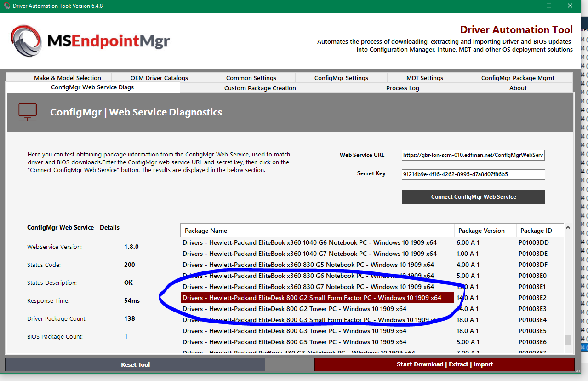Viewport: 588px width, 381px height.
Task: Click the WebService Version value 1.8.0
Action: click(131, 247)
